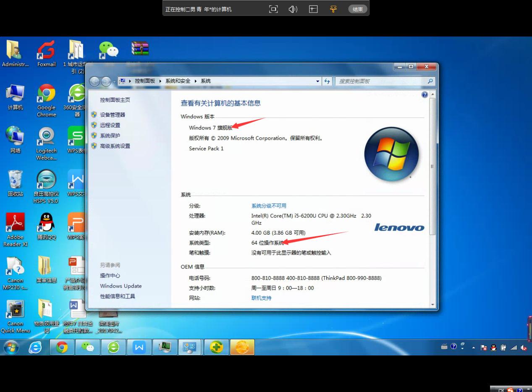The width and height of the screenshot is (532, 392).
Task: Toggle the pin icon on the remote control bar
Action: (333, 9)
